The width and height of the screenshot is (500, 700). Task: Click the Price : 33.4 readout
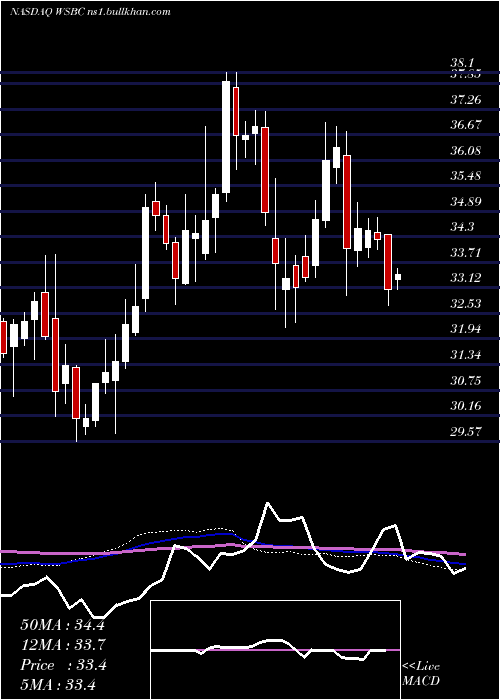coord(62,665)
